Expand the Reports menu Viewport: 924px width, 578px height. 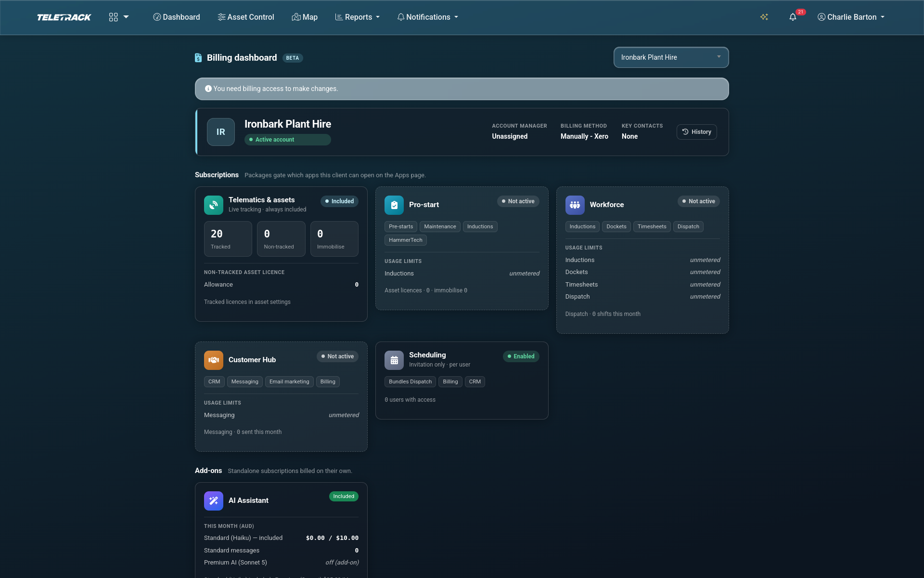[x=358, y=17]
